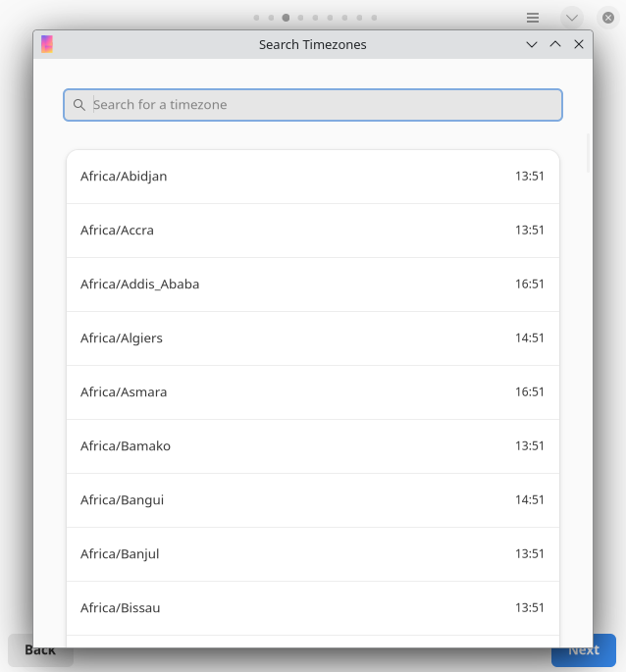Select Africa/Bamako in the timezone list
Screen dimensions: 626x672
312,446
